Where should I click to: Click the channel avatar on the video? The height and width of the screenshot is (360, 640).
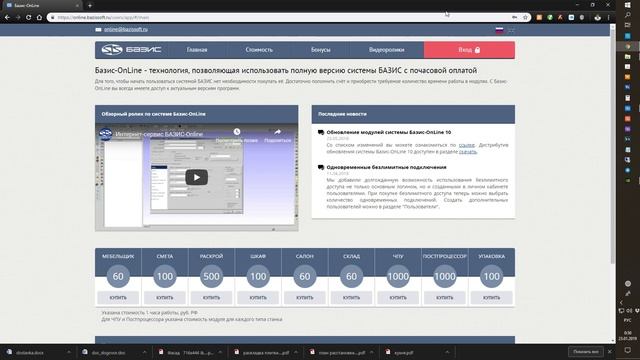(106, 134)
